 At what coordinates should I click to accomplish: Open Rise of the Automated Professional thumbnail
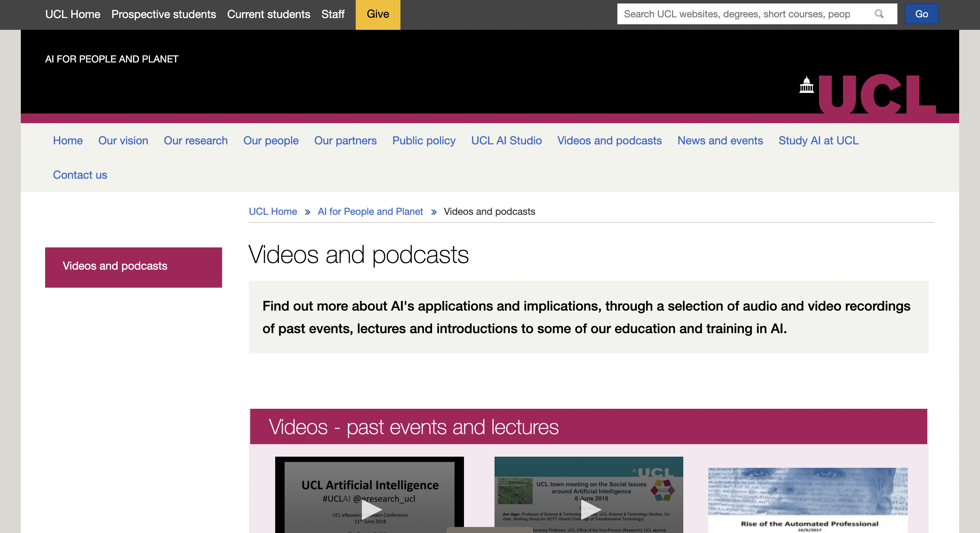[807, 498]
